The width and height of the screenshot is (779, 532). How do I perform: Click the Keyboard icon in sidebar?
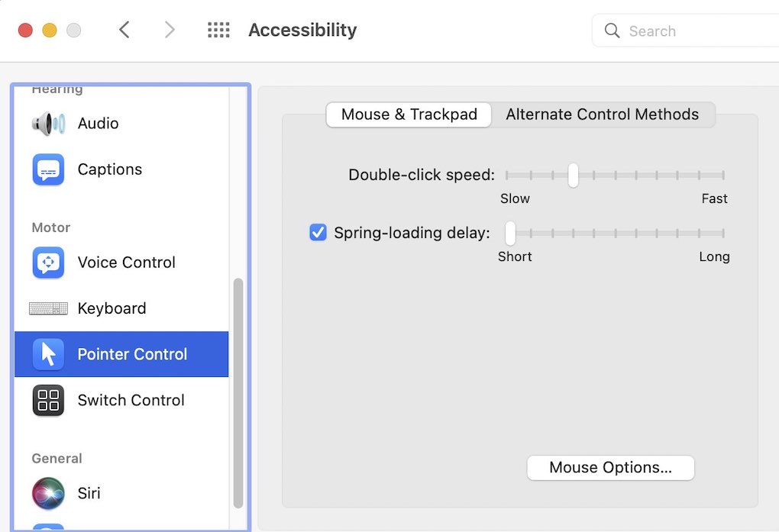[48, 308]
